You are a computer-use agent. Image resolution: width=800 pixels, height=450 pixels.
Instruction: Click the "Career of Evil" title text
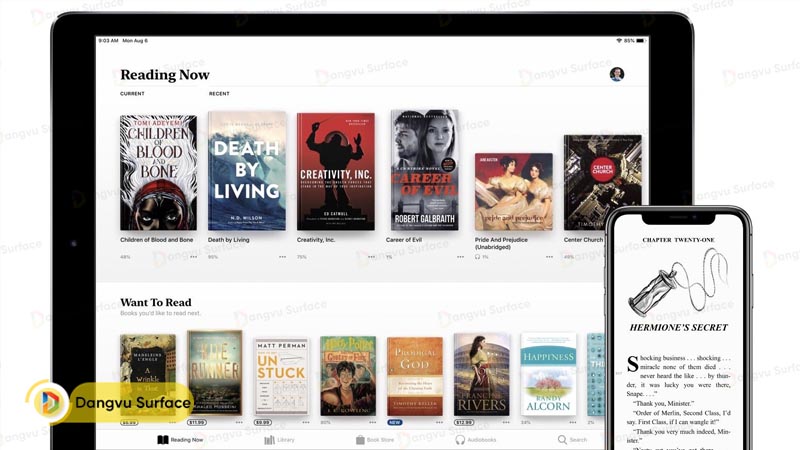(x=404, y=240)
